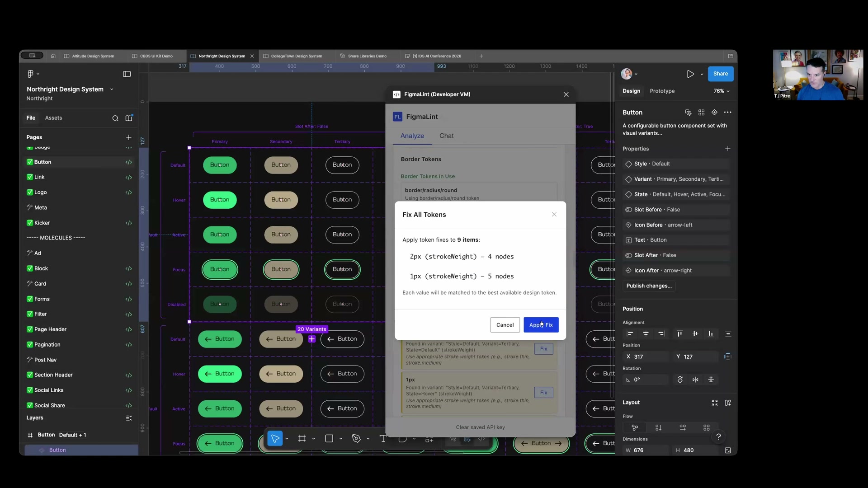Toggle the left sidebar panel icon
The image size is (868, 488).
click(127, 74)
